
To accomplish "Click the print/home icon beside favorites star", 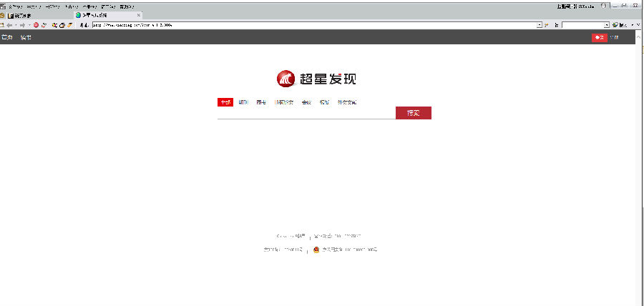I will coord(62,25).
